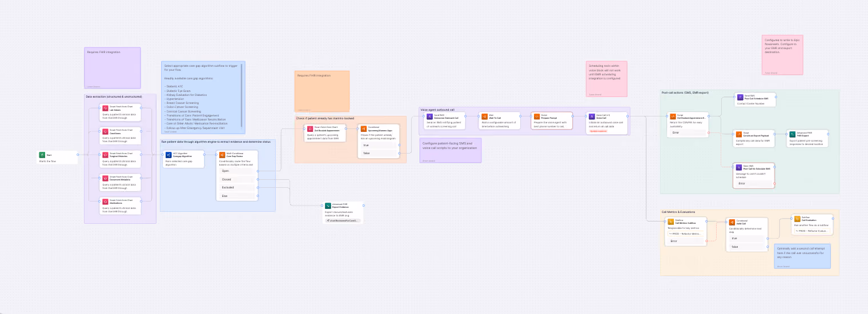
Task: Click the blue Caregap Algorithm node icon
Action: [168, 155]
